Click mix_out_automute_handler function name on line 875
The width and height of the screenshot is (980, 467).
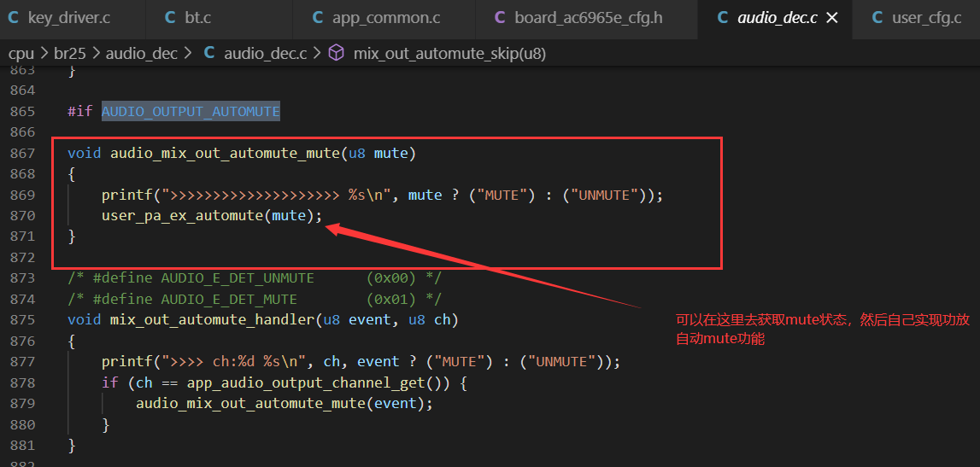coord(213,319)
